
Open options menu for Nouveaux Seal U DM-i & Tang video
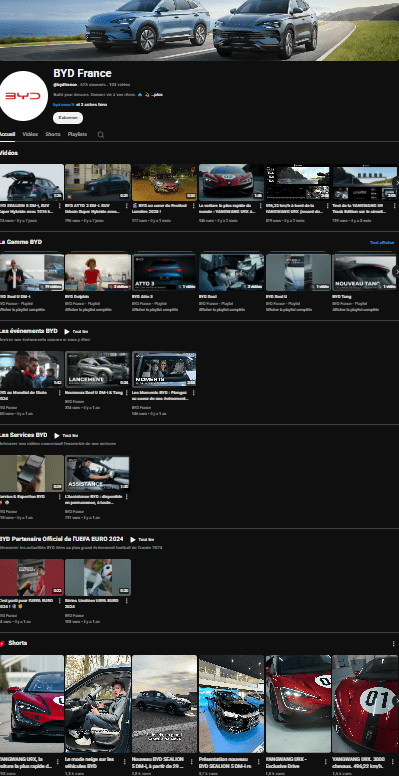point(126,392)
